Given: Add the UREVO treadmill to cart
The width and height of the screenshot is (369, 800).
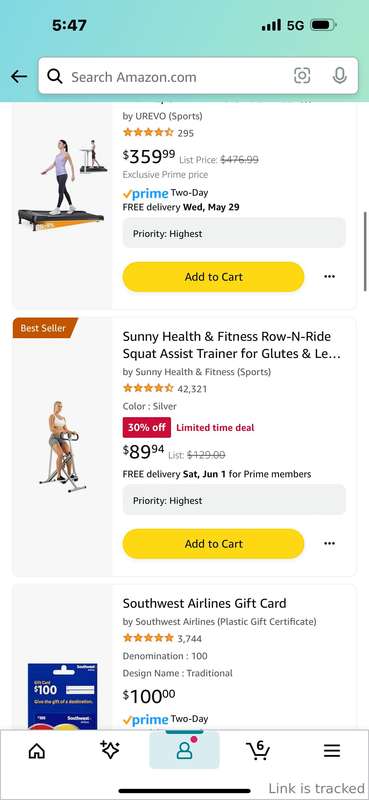Looking at the screenshot, I should pyautogui.click(x=213, y=277).
